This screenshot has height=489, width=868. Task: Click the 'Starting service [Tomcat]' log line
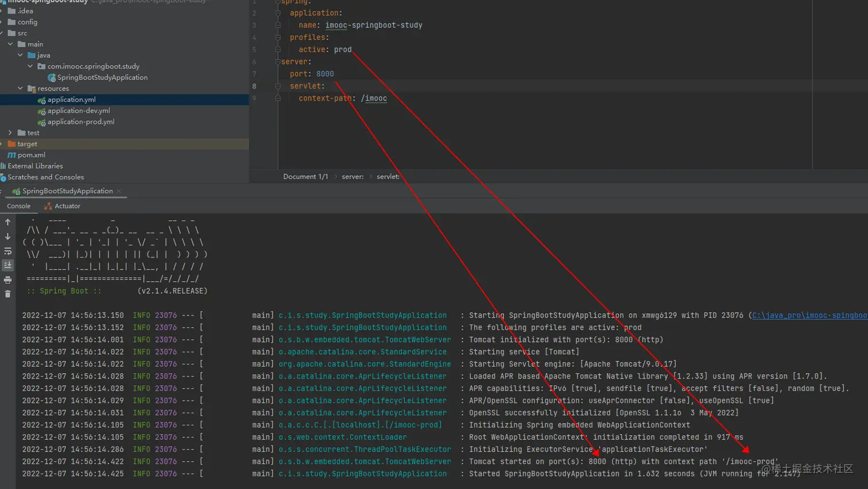(524, 352)
